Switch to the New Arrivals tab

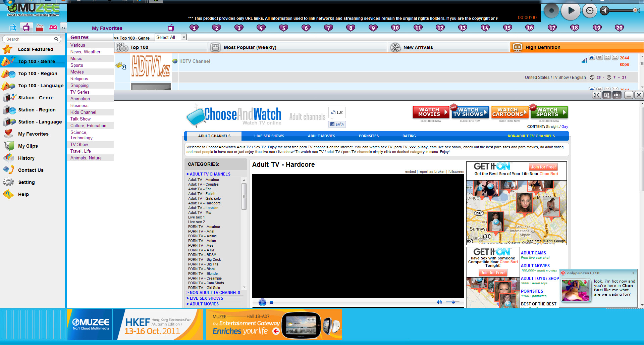point(448,47)
